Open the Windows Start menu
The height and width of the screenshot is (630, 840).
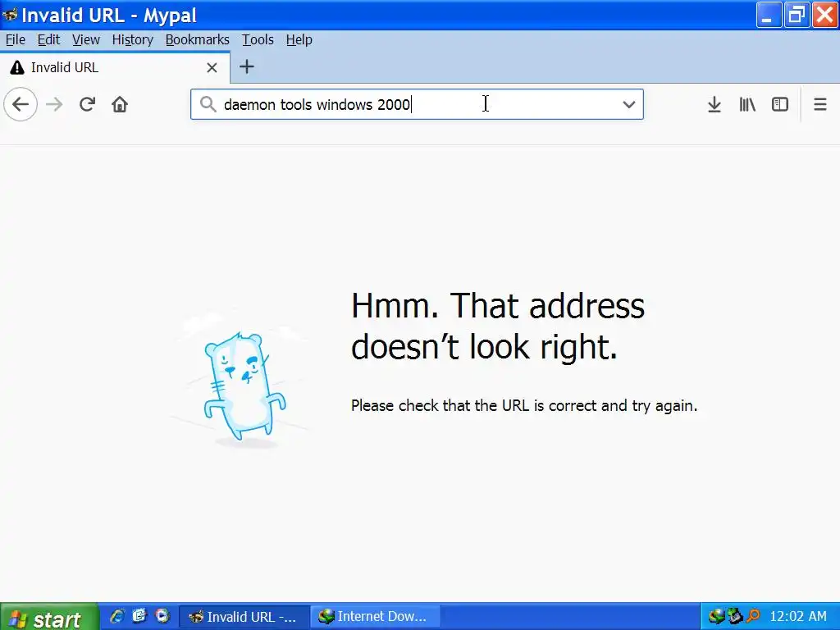click(x=49, y=617)
